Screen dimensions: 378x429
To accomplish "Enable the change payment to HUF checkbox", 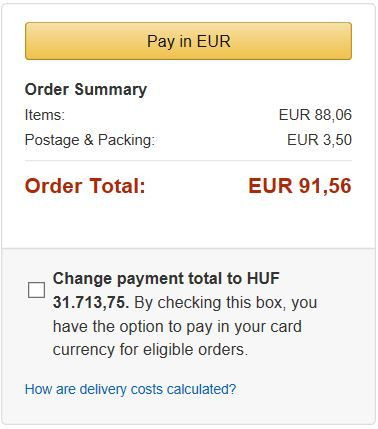I will click(36, 290).
